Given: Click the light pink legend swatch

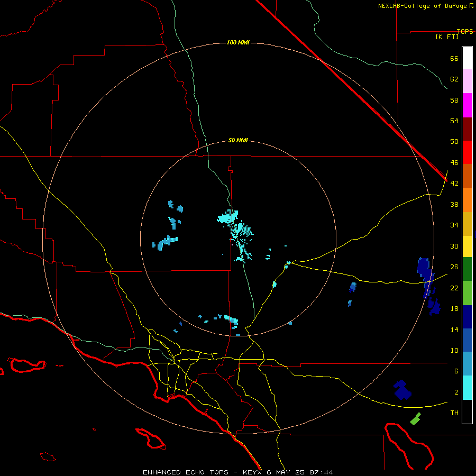Looking at the screenshot, I should pyautogui.click(x=467, y=81).
